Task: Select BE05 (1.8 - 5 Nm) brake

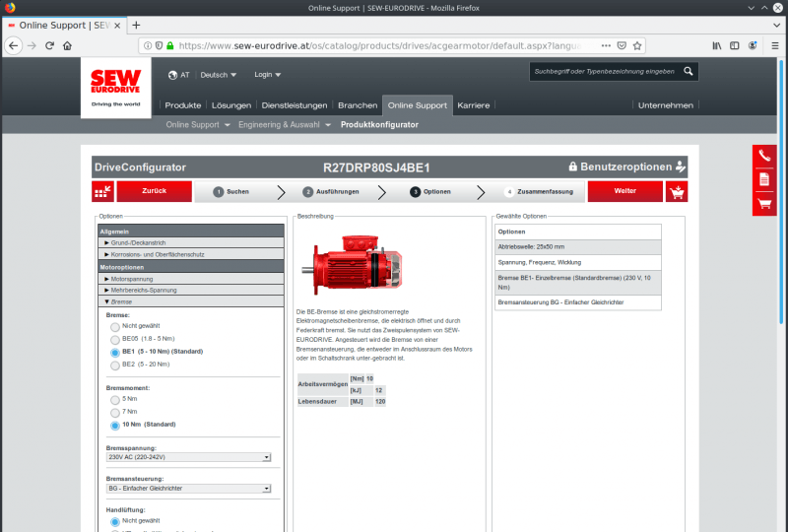Action: point(115,338)
